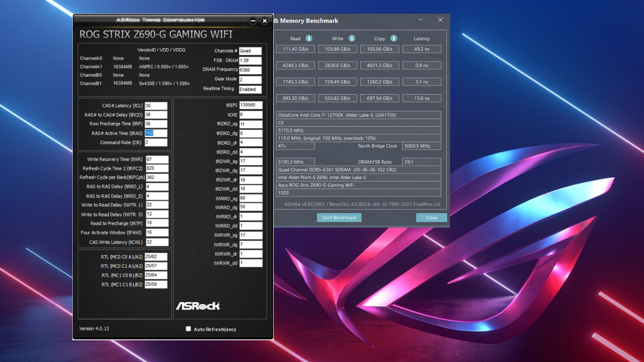Close the ASRock Timing Configurator window
The width and height of the screenshot is (644, 362).
(x=264, y=21)
